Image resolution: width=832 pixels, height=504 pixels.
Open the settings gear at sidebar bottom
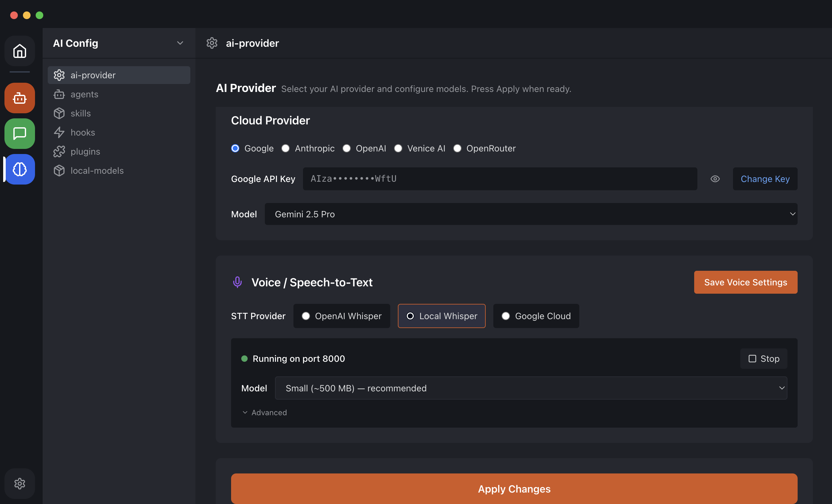click(19, 483)
